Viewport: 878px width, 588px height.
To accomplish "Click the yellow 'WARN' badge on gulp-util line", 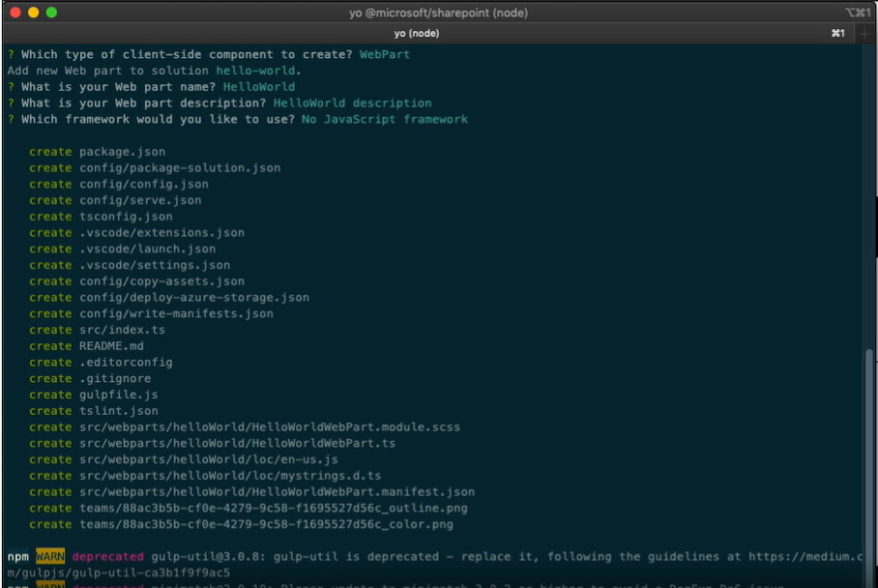I will click(x=50, y=557).
